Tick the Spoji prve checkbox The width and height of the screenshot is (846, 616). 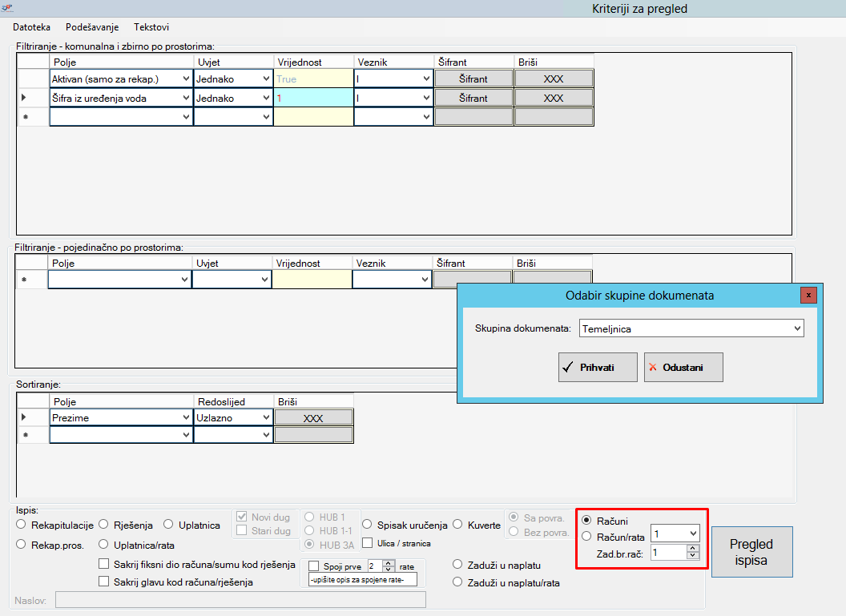314,566
